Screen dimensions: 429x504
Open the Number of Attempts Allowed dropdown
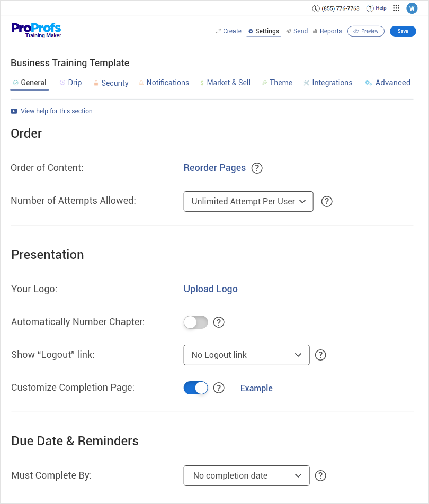point(248,201)
